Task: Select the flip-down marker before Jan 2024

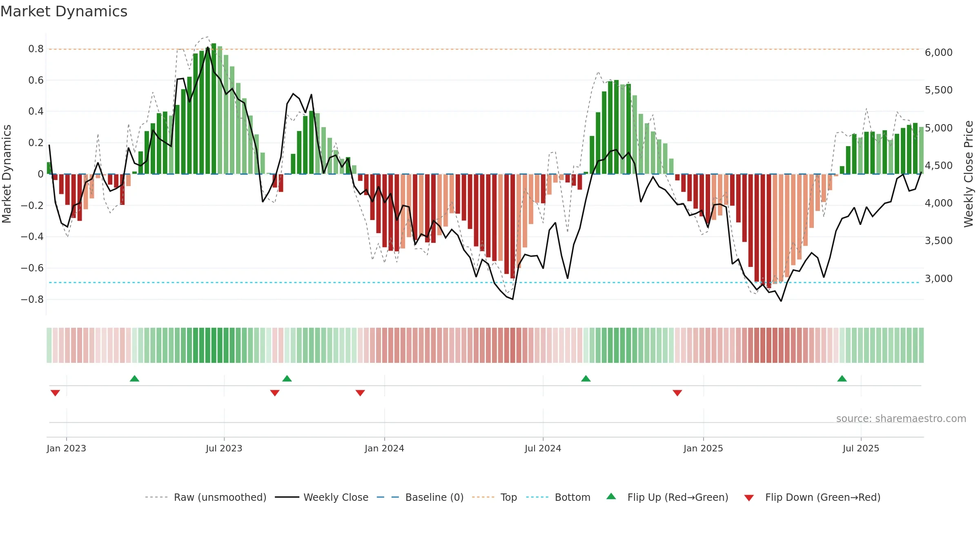Action: click(x=360, y=393)
